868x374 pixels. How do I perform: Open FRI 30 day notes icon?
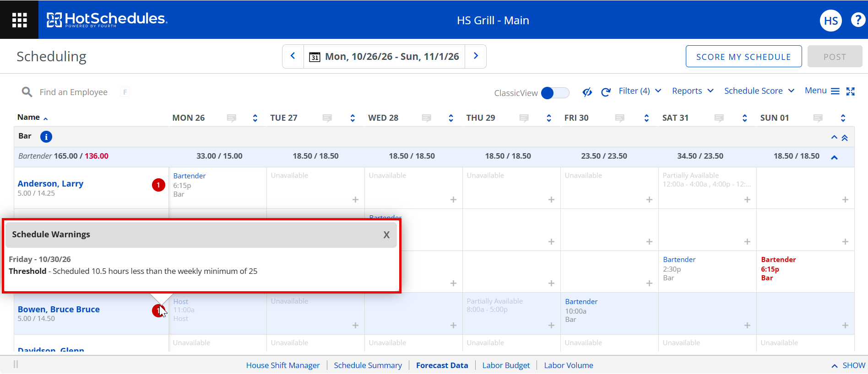pos(620,118)
